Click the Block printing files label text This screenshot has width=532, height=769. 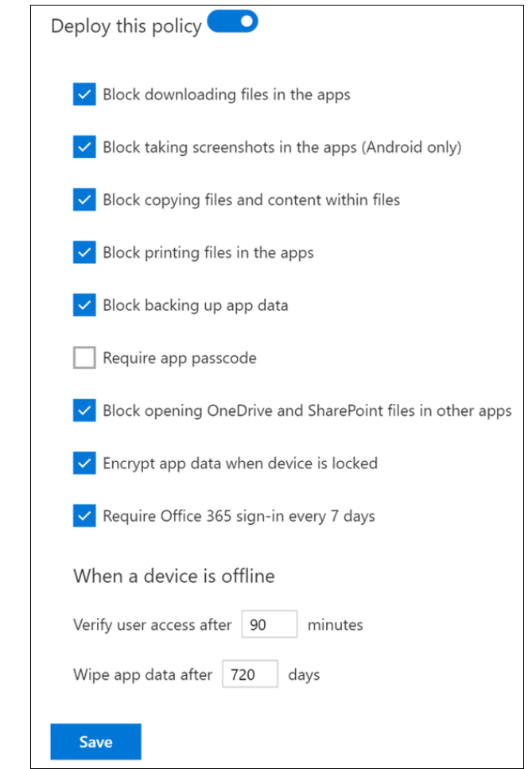tap(208, 253)
